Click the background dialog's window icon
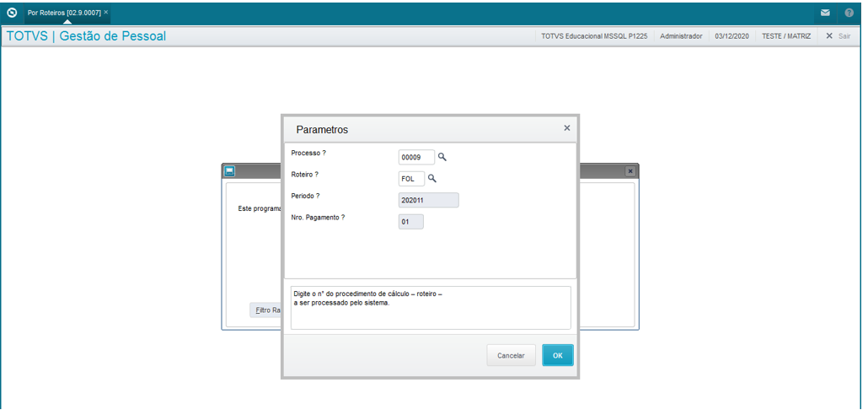 click(x=230, y=171)
